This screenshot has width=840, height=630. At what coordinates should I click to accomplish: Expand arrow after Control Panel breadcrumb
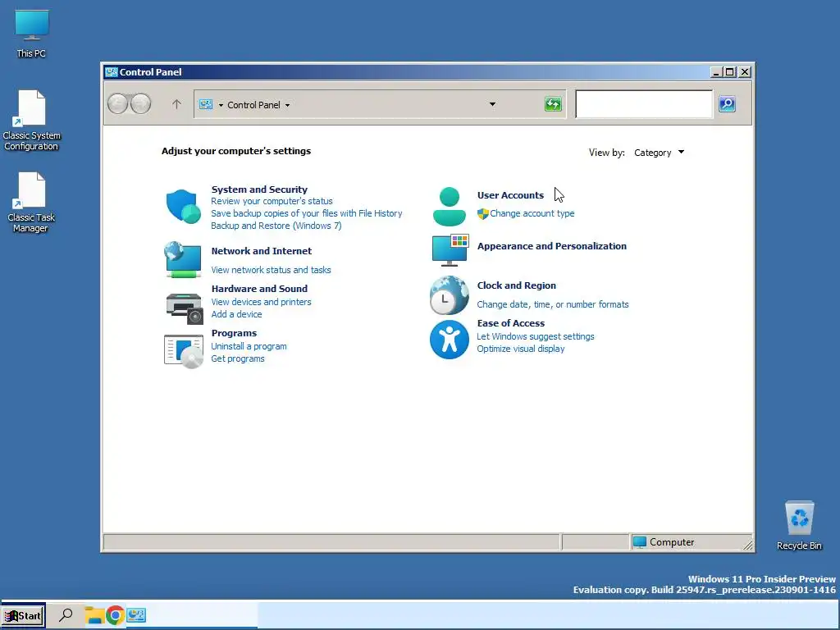(x=287, y=105)
